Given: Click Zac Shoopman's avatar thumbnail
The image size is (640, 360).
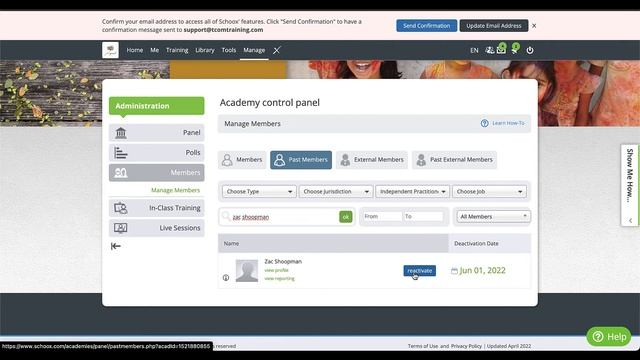Looking at the screenshot, I should pos(247,271).
